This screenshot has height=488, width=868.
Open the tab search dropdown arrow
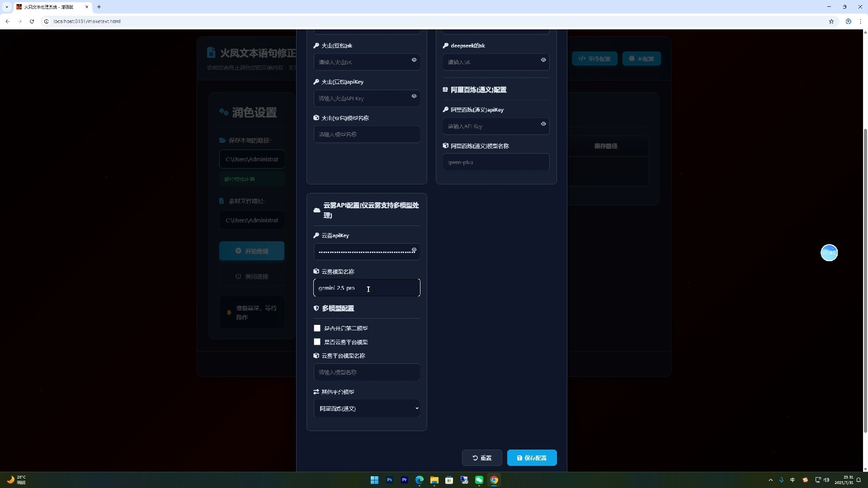tap(7, 7)
